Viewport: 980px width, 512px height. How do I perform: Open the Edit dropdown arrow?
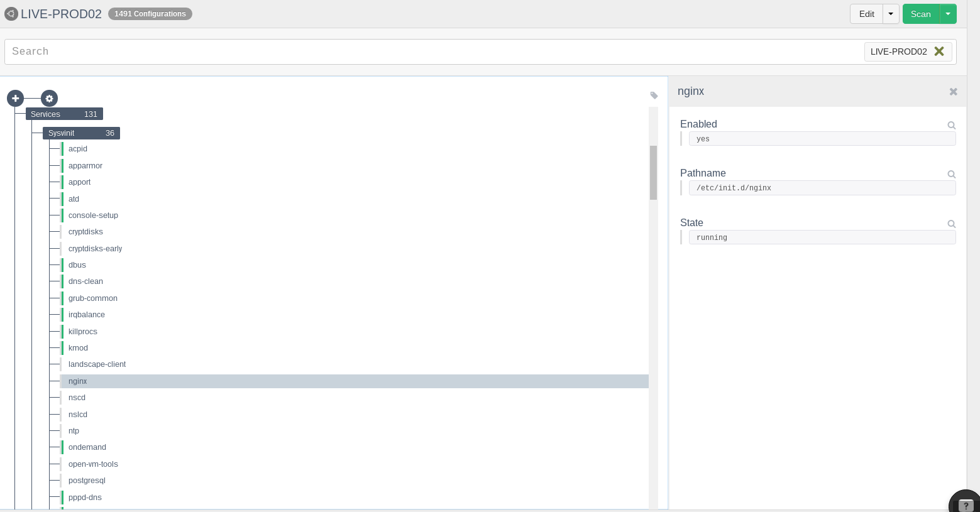[x=891, y=14]
